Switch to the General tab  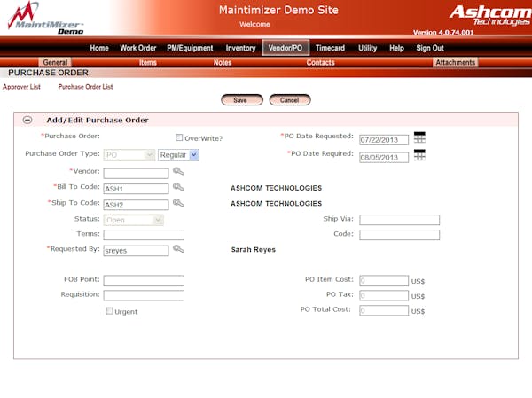click(55, 62)
